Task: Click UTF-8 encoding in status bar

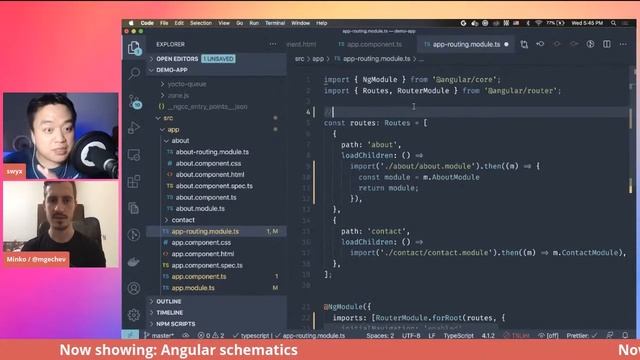Action: click(x=411, y=336)
